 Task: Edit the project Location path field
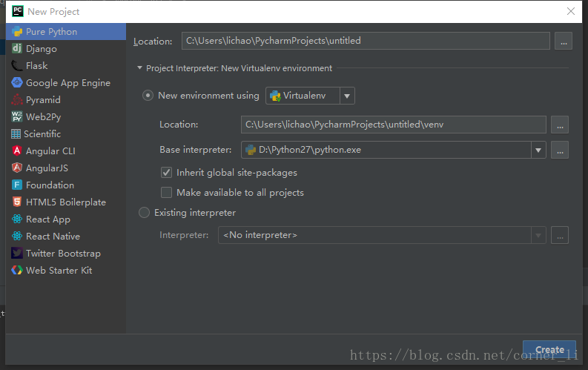click(366, 41)
